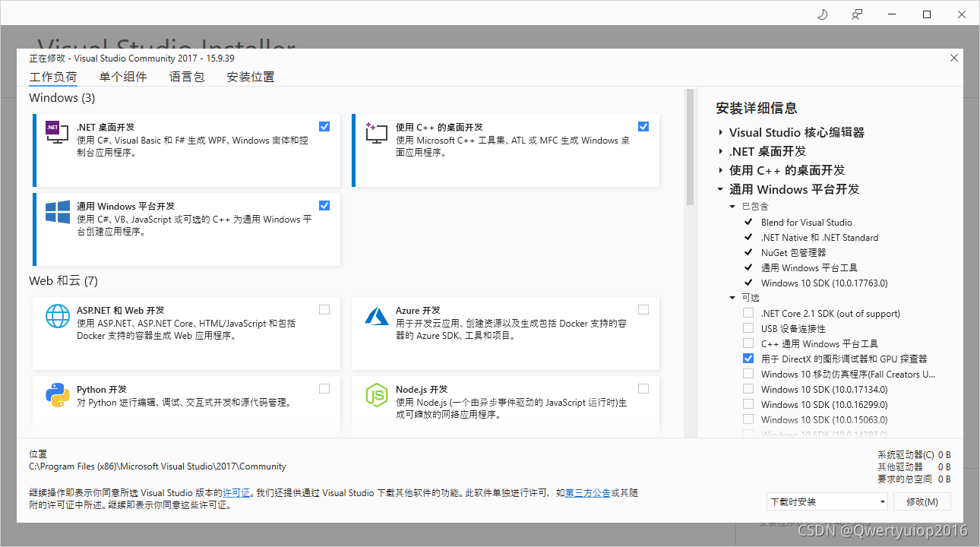Click 系统驱动器(C) size entry

pos(914,455)
